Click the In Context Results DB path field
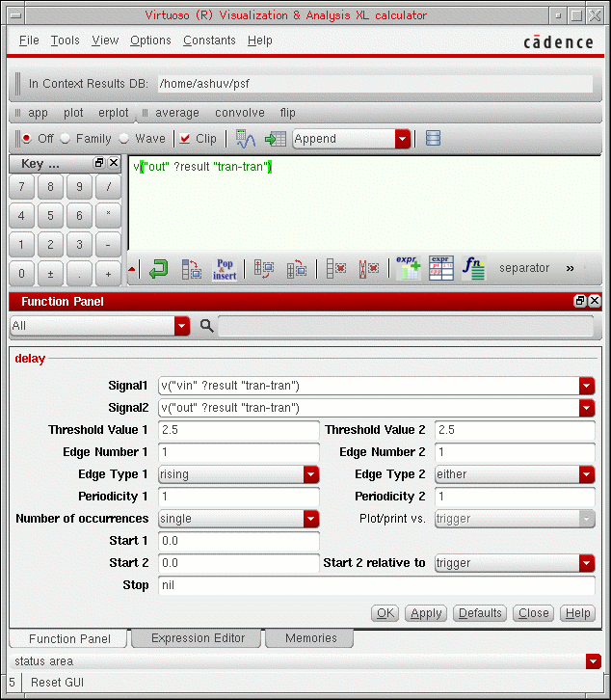The width and height of the screenshot is (611, 700). [375, 84]
